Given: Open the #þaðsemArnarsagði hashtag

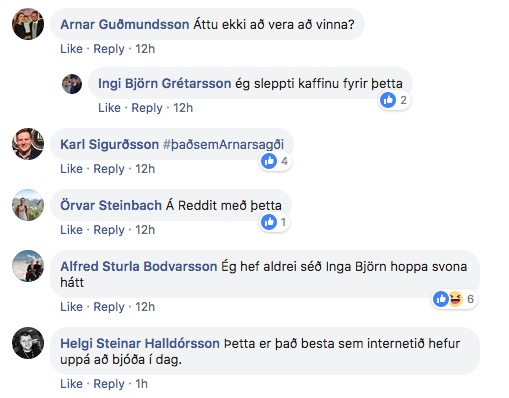Looking at the screenshot, I should pos(223,145).
